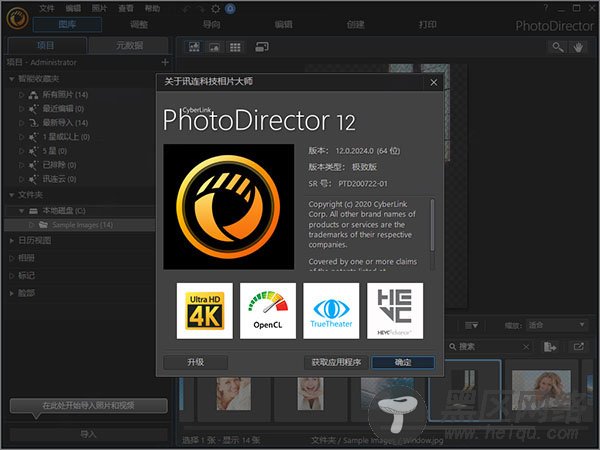Switch to the 创建 module tab

[x=355, y=24]
